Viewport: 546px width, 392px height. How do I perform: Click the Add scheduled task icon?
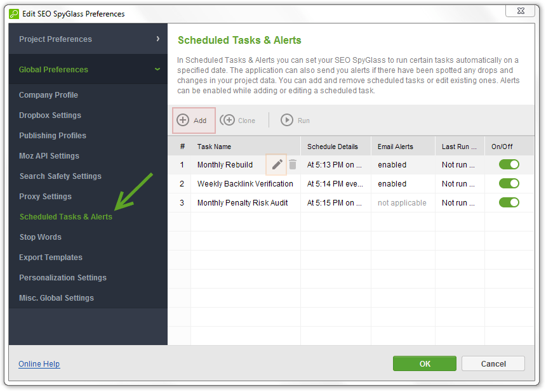click(x=183, y=121)
